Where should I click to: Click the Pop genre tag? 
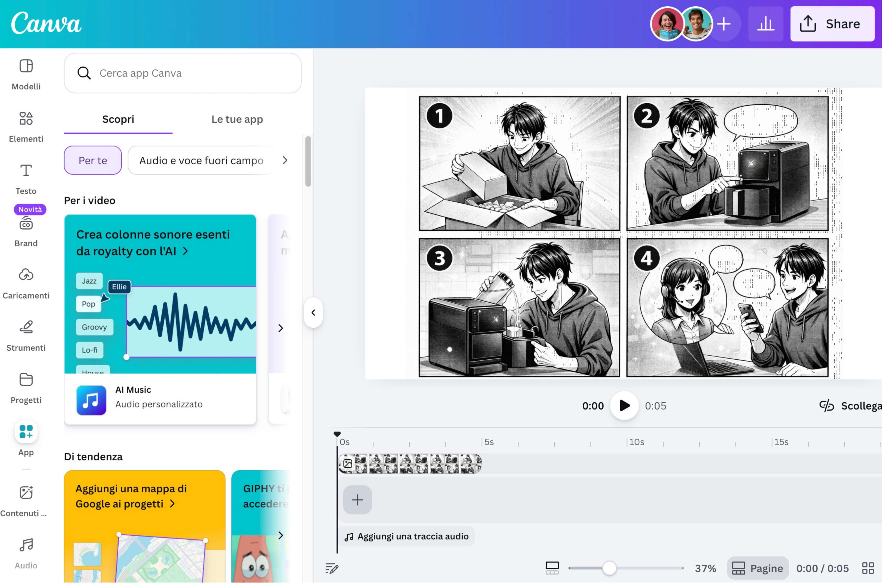pyautogui.click(x=88, y=304)
